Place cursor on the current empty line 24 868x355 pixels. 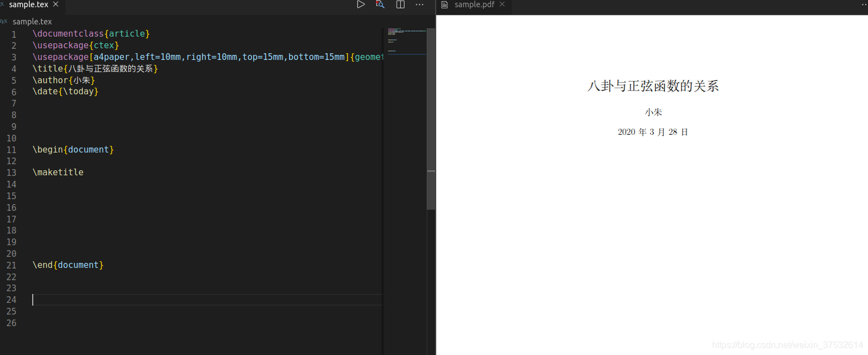(x=208, y=300)
